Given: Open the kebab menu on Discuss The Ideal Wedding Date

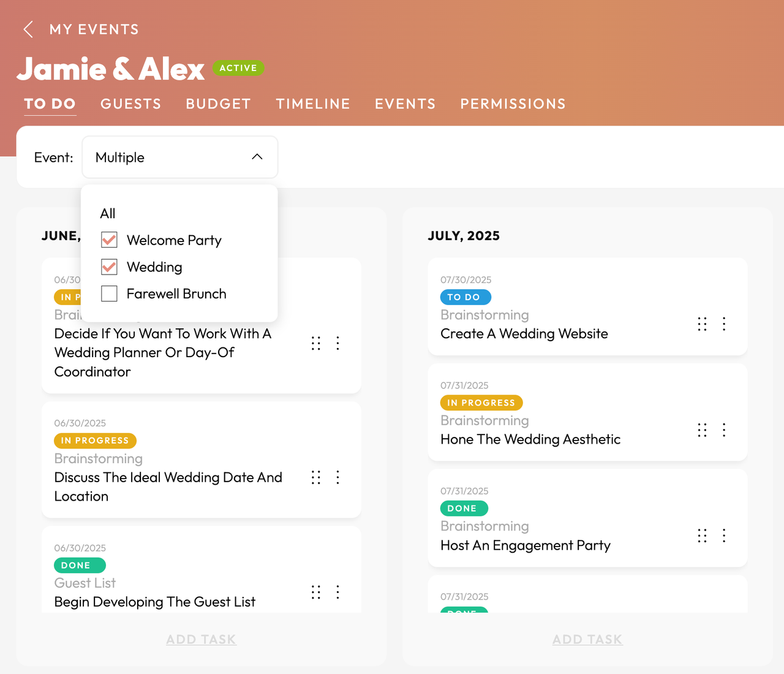Looking at the screenshot, I should pyautogui.click(x=337, y=478).
